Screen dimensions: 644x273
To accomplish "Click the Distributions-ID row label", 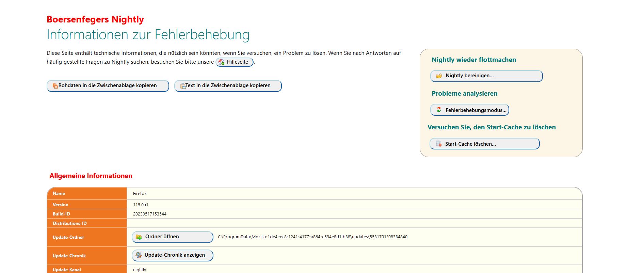I will point(70,223).
